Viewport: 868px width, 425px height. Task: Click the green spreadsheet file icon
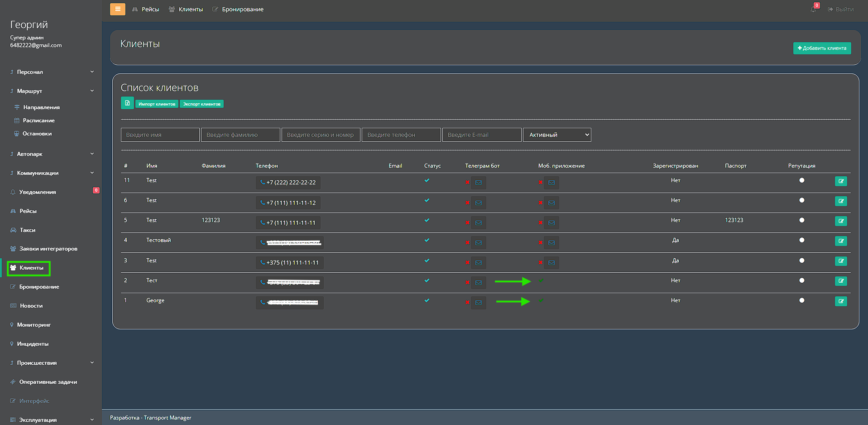pyautogui.click(x=127, y=103)
